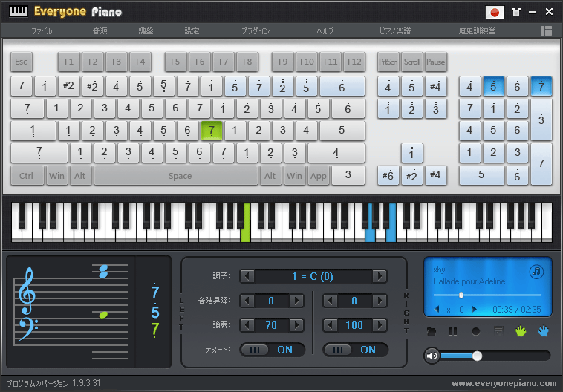Viewport: 563px width, 392px height.
Task: Toggle layout icon at right of menu bar
Action: (546, 31)
